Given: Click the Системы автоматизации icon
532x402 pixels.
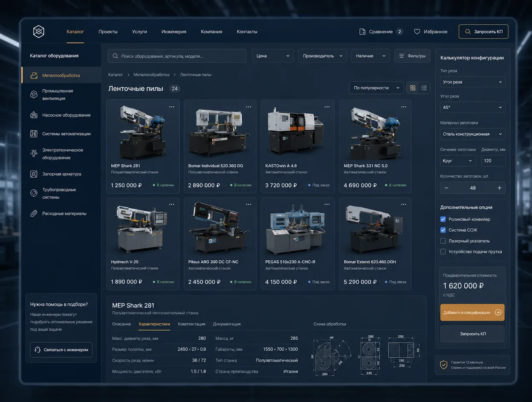Looking at the screenshot, I should click(x=34, y=134).
